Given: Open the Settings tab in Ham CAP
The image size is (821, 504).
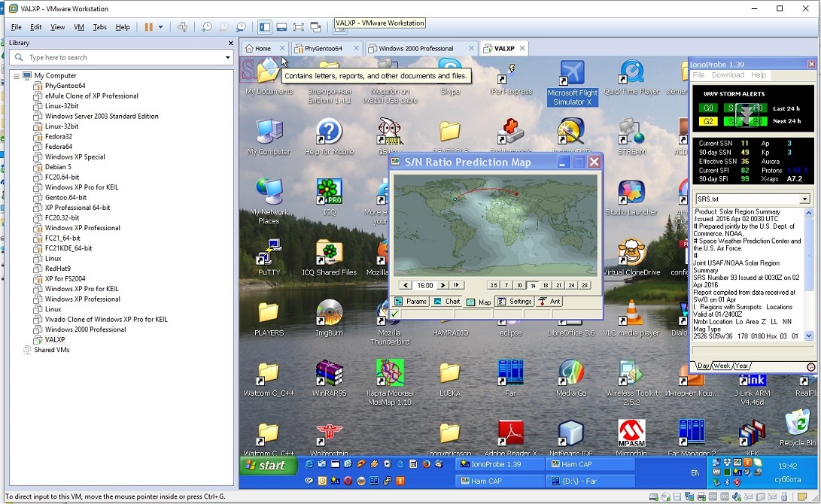Looking at the screenshot, I should point(515,302).
